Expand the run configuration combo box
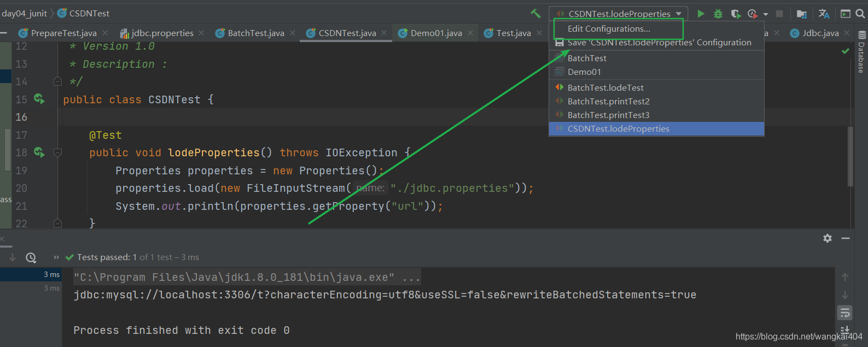The width and height of the screenshot is (868, 347). pyautogui.click(x=619, y=14)
